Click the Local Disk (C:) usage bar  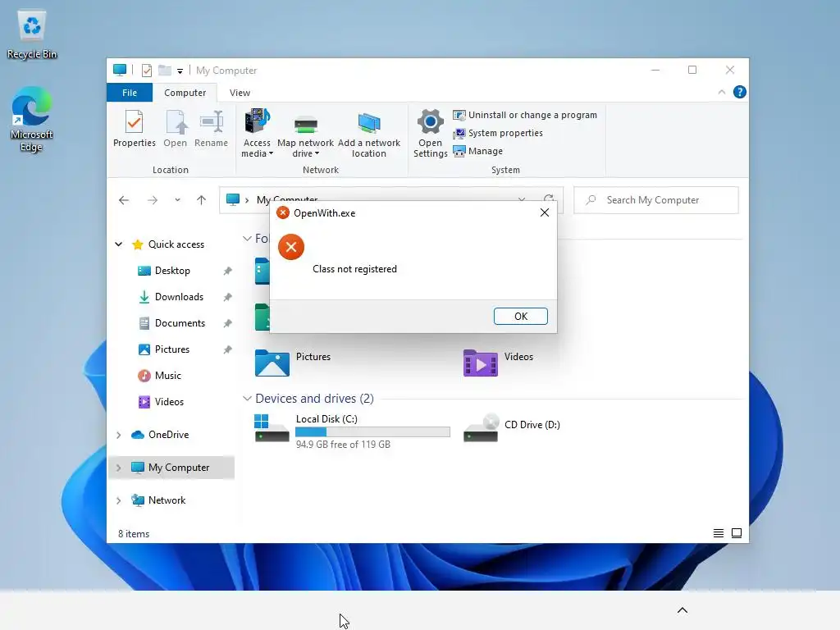(x=372, y=431)
